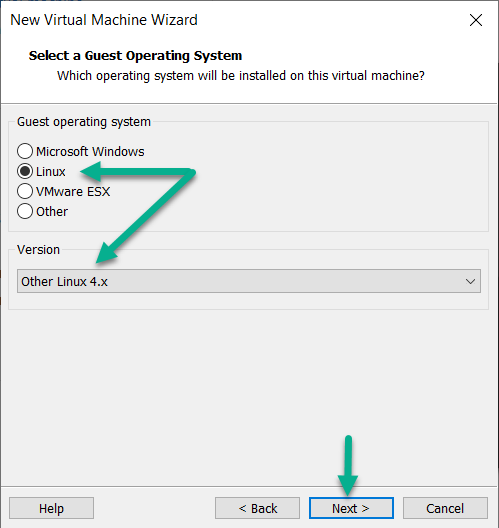
Task: Click the New Virtual Machine Wizard title bar
Action: tap(236, 20)
